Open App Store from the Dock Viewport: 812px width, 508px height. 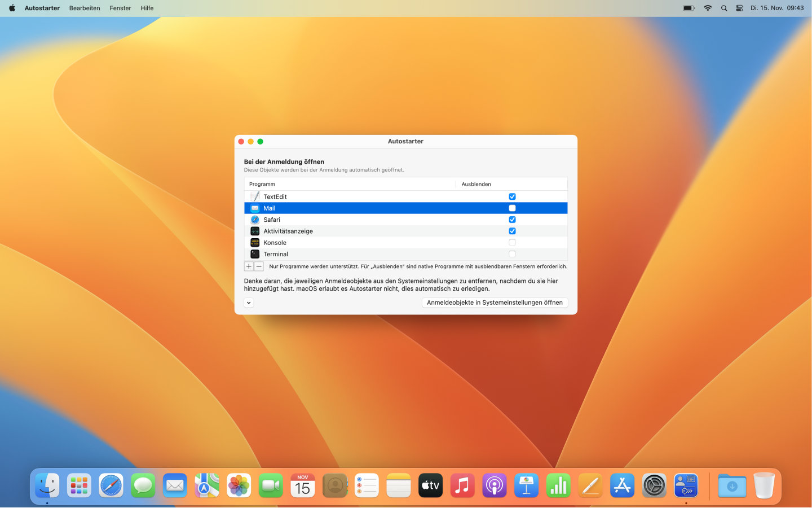coord(623,485)
